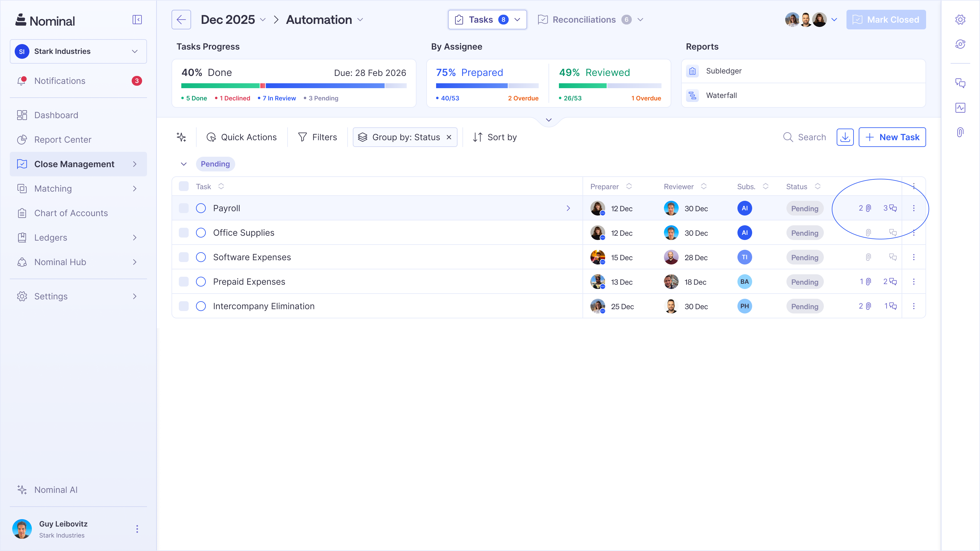Collapse the Pending group chevron
The height and width of the screenshot is (551, 980).
point(184,164)
